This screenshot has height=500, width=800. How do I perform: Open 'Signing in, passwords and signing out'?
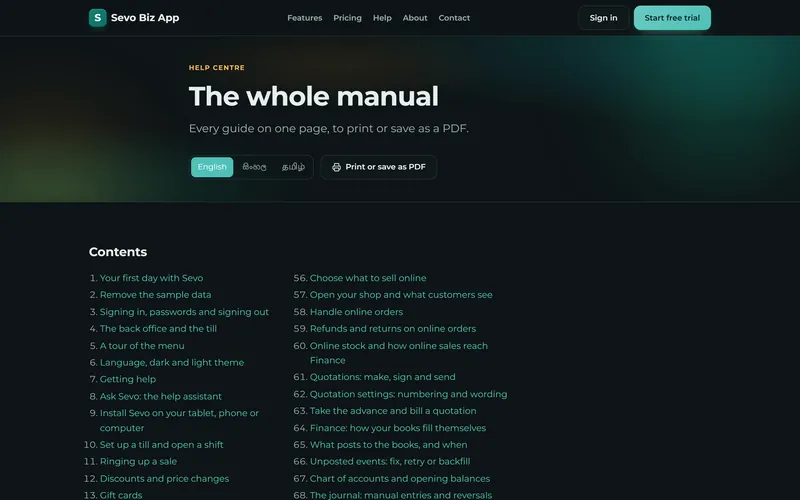(184, 312)
